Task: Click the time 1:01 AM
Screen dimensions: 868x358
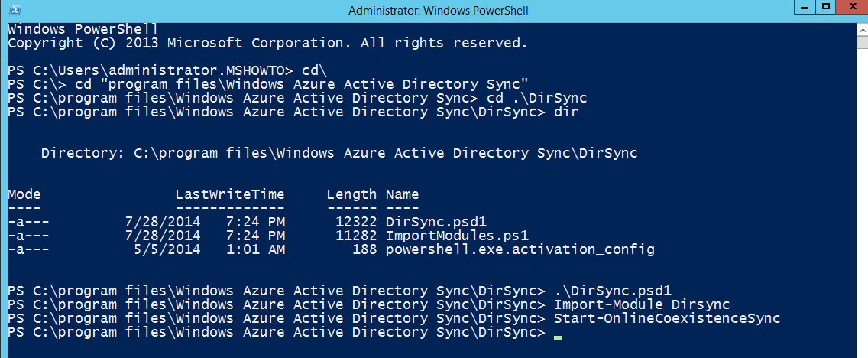Action: (x=255, y=250)
